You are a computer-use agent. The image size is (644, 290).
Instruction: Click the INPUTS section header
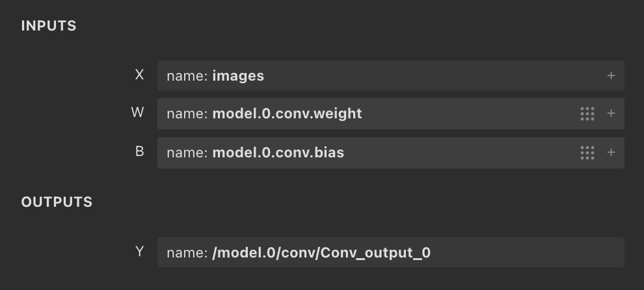[x=49, y=26]
